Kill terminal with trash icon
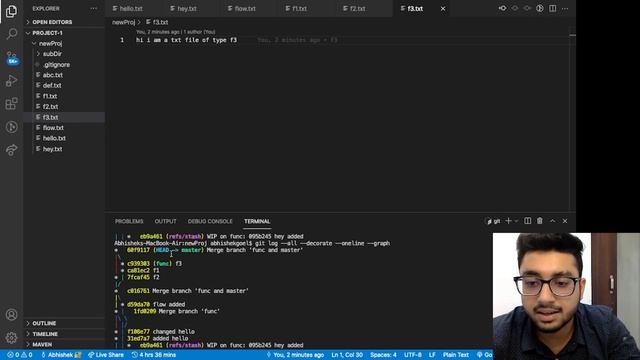Viewport: 640px width, 360px height. (x=540, y=221)
